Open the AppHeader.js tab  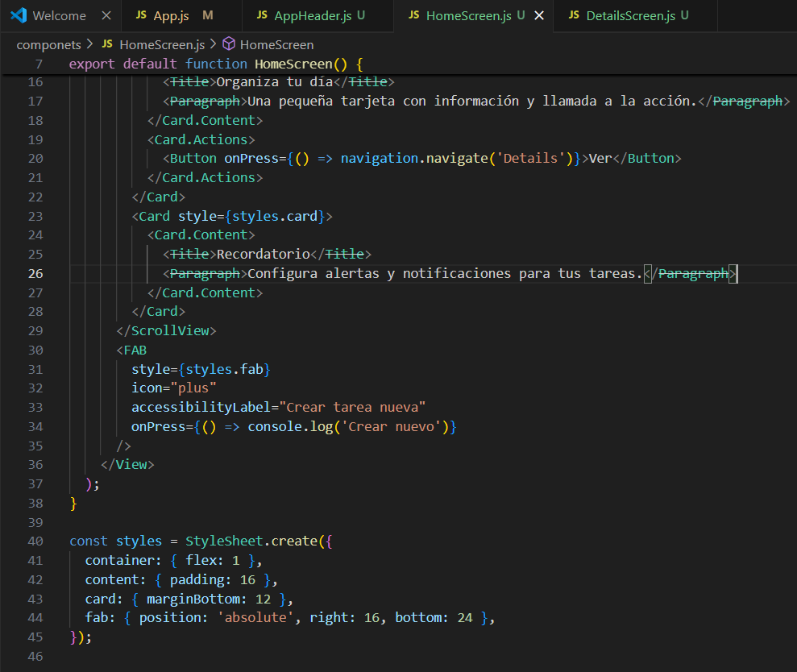pyautogui.click(x=313, y=16)
